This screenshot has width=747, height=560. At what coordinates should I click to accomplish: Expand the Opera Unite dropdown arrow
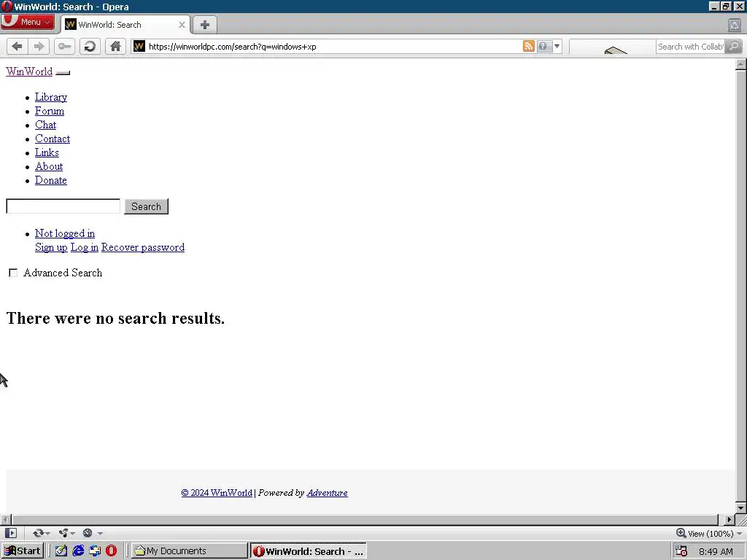(x=72, y=533)
